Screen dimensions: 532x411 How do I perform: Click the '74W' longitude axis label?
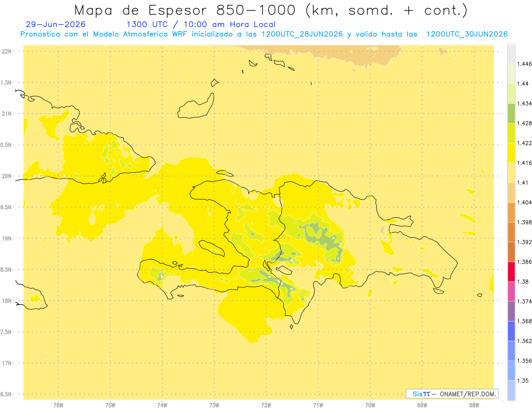[162, 405]
